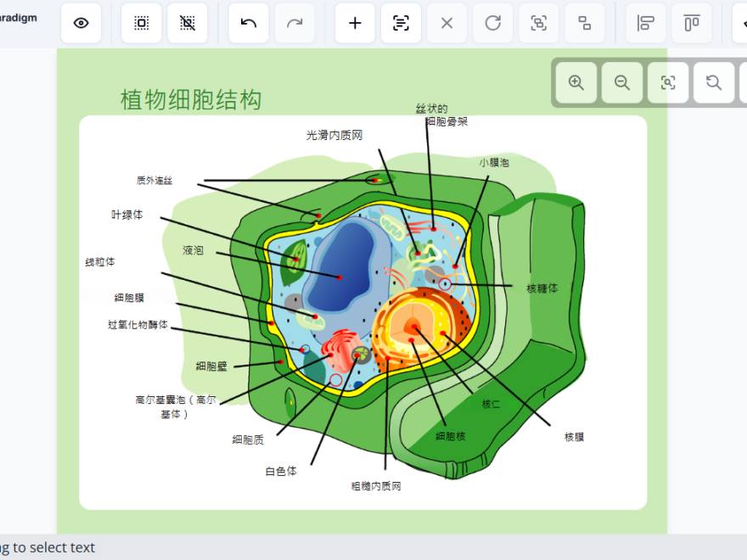Click the refresh icon in the toolbar
Viewport: 747px width, 560px height.
tap(493, 23)
